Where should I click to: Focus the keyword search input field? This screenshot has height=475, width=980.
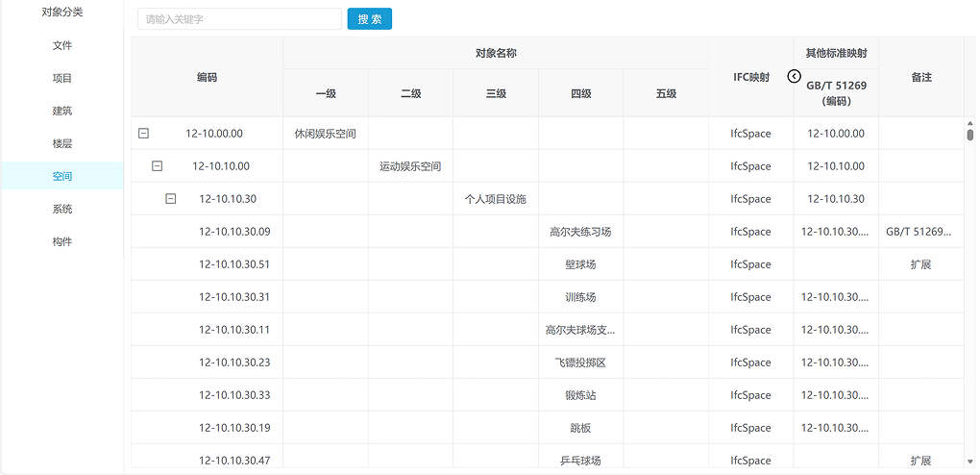tap(239, 19)
